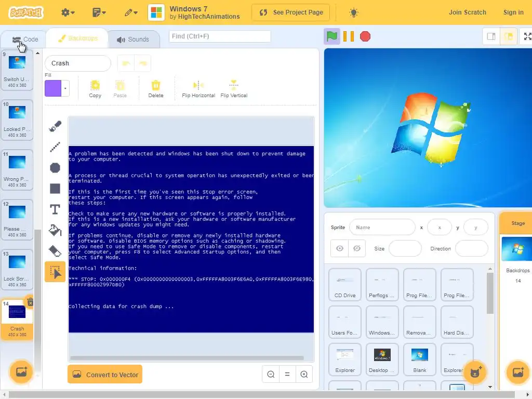The image size is (532, 399).
Task: Select the Switch User backdrop thumbnail
Action: pos(17,70)
